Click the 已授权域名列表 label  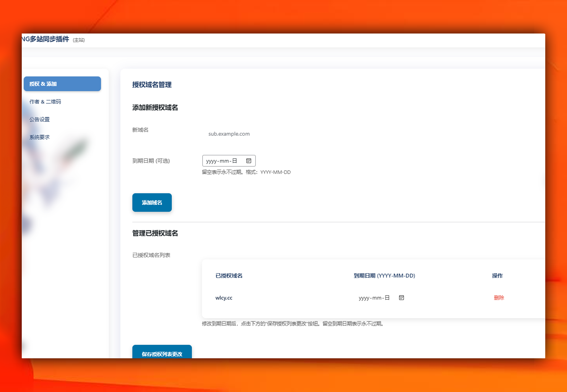(x=151, y=255)
